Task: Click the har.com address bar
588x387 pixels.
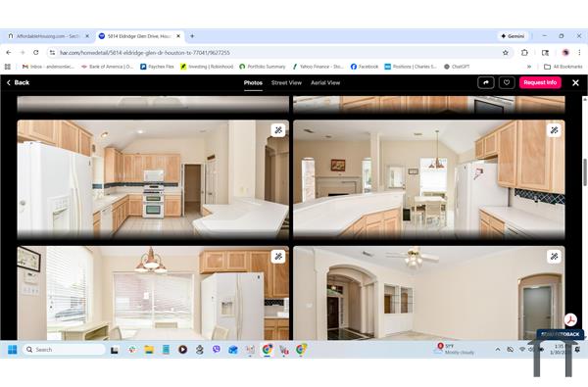Action: click(277, 53)
